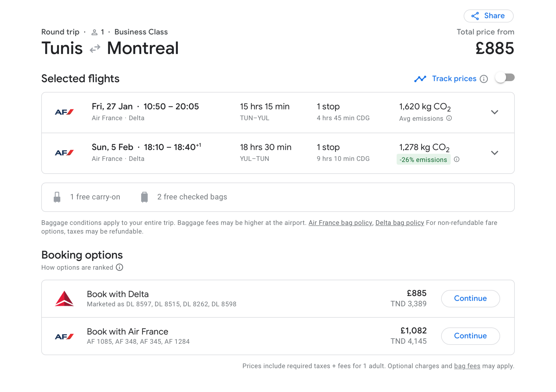Follow the bag fees link
This screenshot has width=556, height=392.
[467, 366]
